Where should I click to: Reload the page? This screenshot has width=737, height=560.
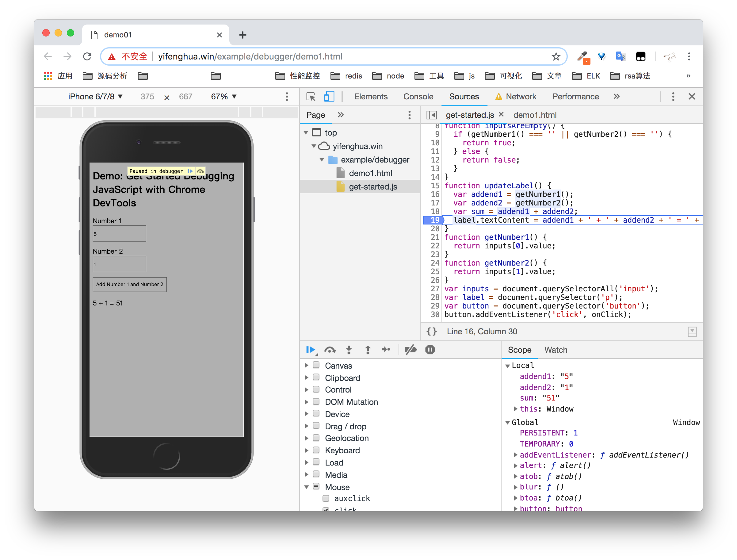87,56
